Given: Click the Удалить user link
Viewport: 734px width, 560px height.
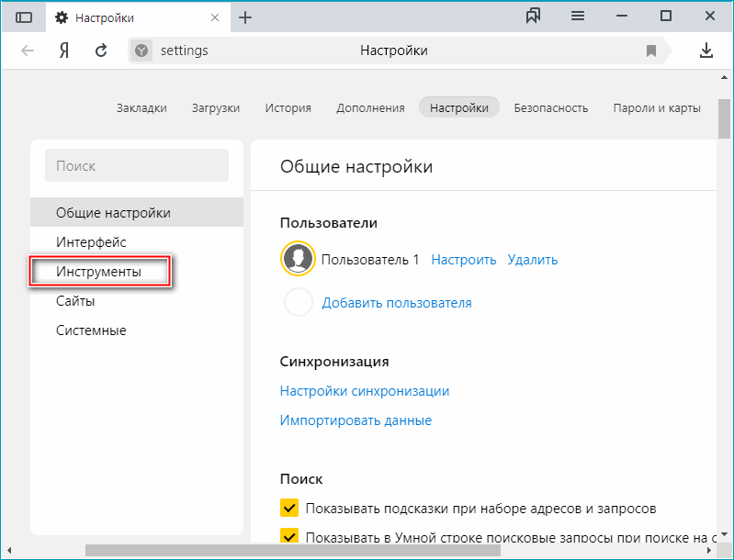Looking at the screenshot, I should coord(532,260).
